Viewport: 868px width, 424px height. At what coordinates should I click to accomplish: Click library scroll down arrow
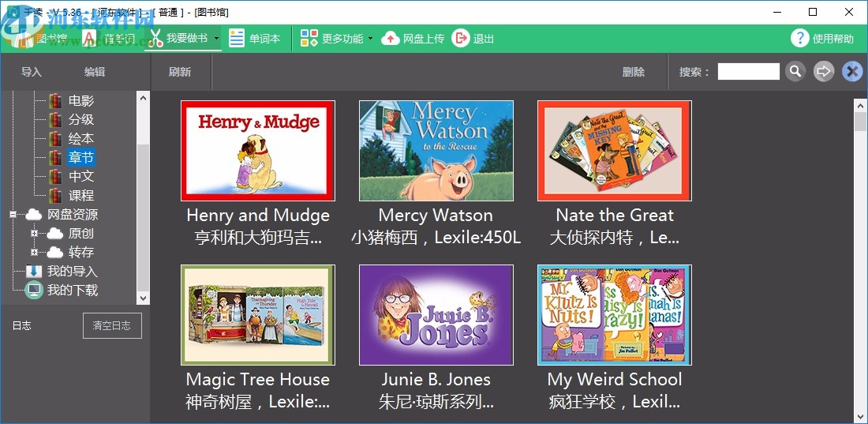tap(861, 416)
